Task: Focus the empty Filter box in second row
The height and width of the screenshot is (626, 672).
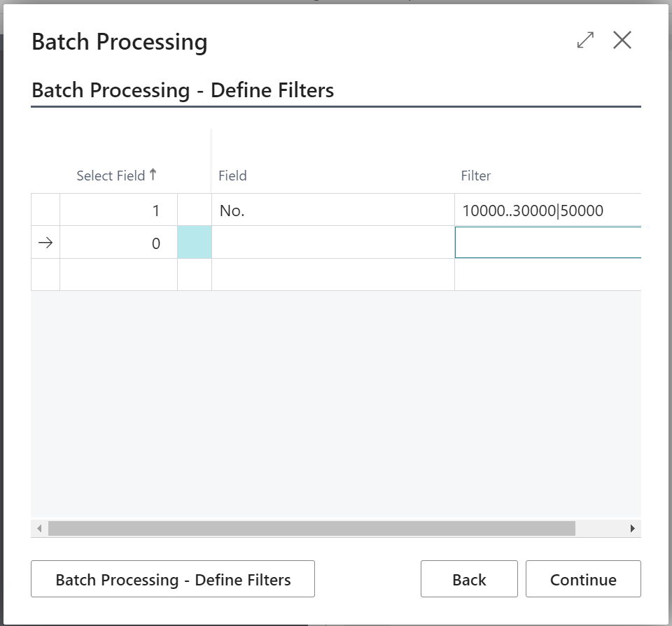Action: 547,243
